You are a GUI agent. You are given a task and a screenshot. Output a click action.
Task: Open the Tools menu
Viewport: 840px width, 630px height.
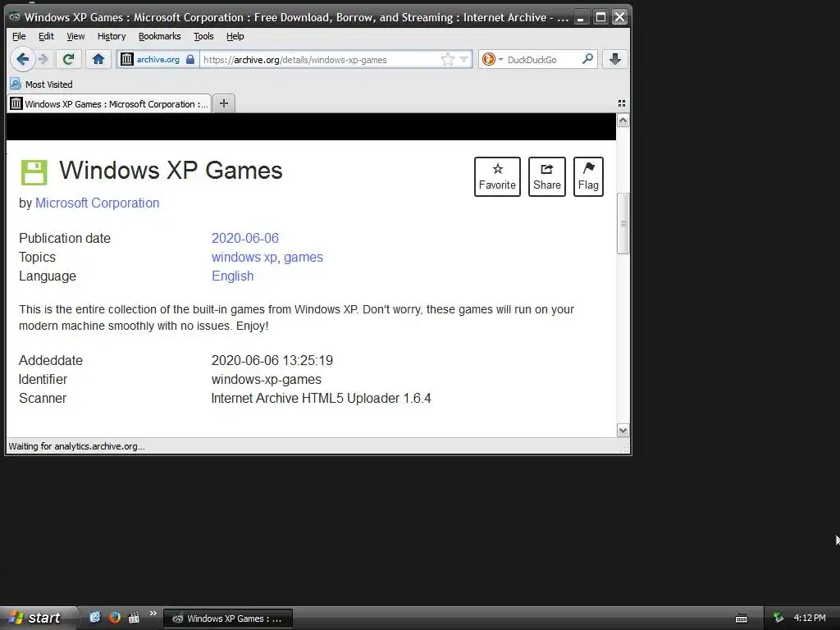pos(203,36)
